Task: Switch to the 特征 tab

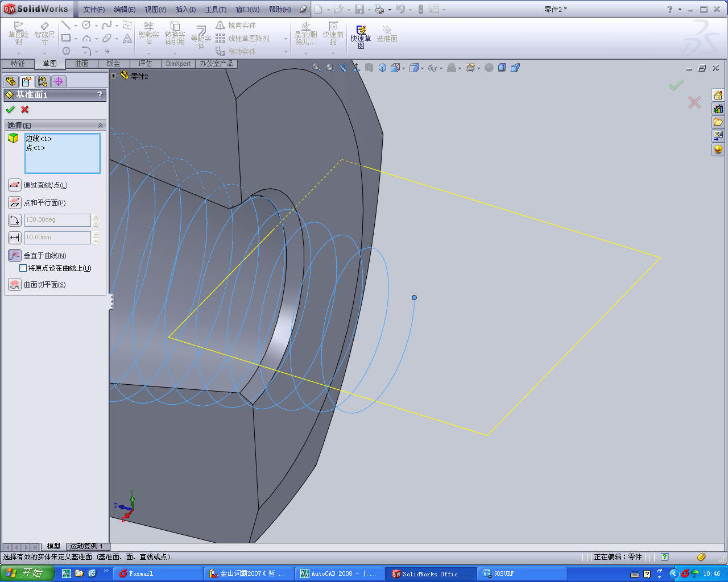Action: [x=18, y=64]
